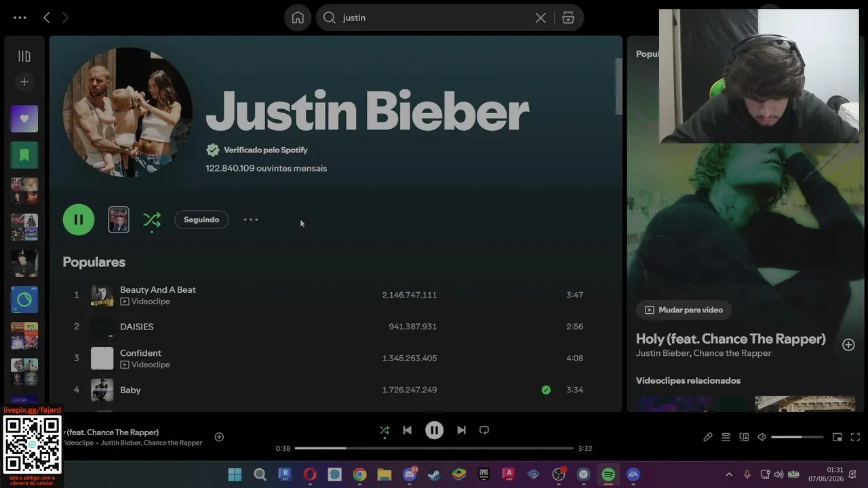Viewport: 868px width, 488px height.
Task: Add now-playing track to Liked Songs
Action: click(219, 437)
